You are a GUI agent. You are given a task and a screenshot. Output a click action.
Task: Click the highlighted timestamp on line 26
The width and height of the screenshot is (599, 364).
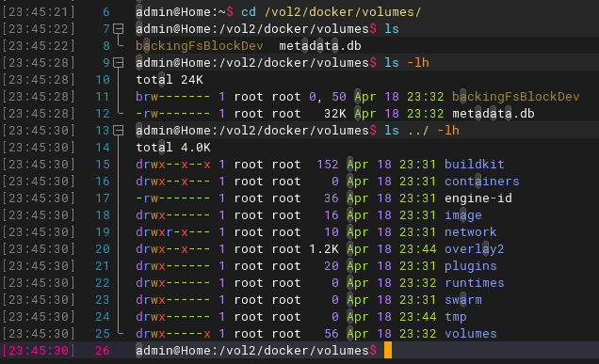coord(39,350)
